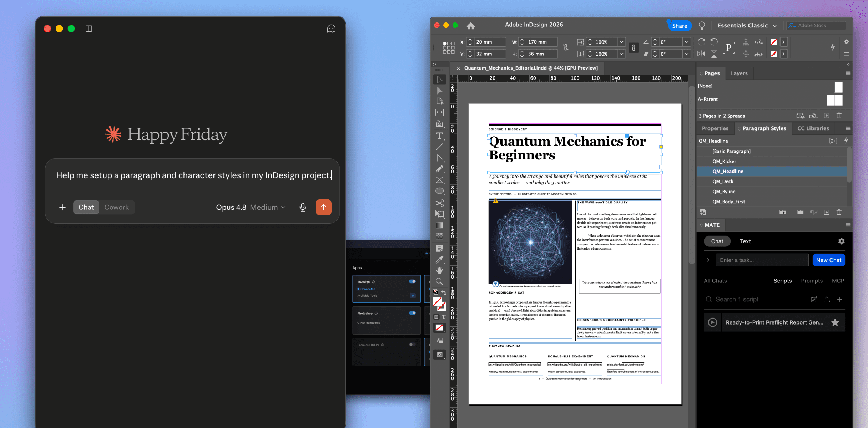This screenshot has width=868, height=428.
Task: Open the Scale Y Percentage dropdown
Action: (x=621, y=54)
